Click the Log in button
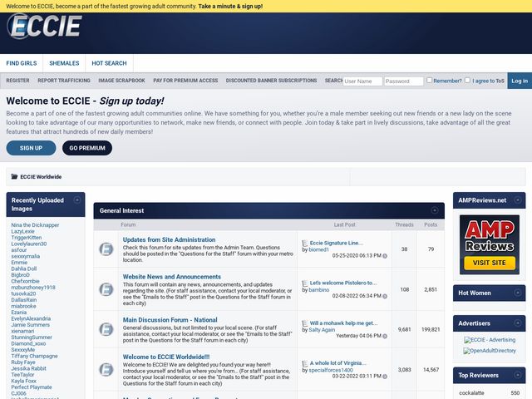The width and height of the screenshot is (532, 399). 520,81
